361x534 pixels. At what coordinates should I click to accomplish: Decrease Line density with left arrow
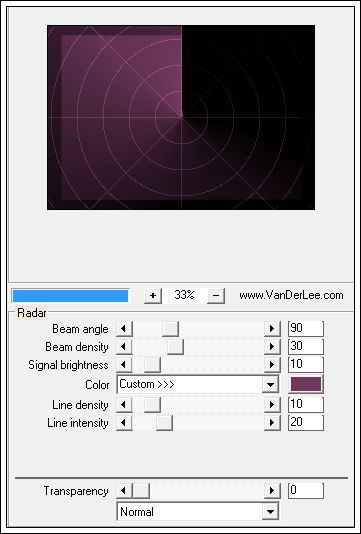tap(124, 405)
